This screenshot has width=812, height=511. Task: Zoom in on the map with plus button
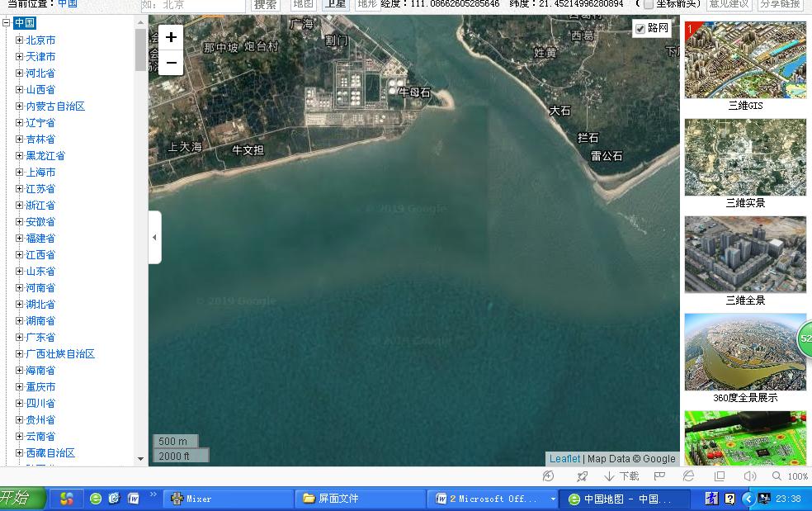click(x=171, y=37)
